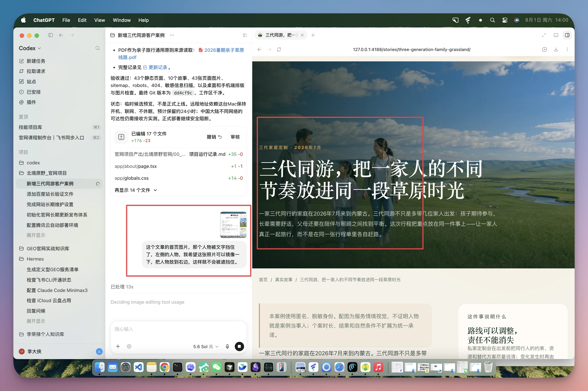Start voice input with microphone icon
Screen dimensions: 588x391
[x=227, y=346]
